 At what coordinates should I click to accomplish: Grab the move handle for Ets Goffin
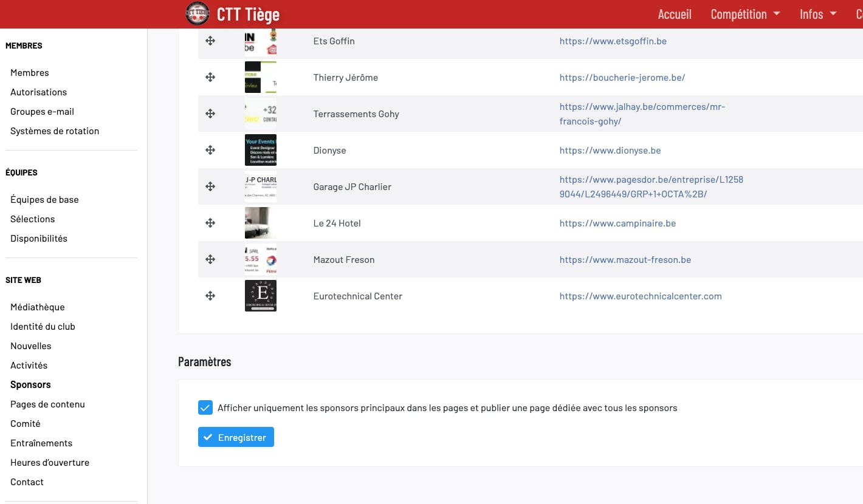click(210, 41)
